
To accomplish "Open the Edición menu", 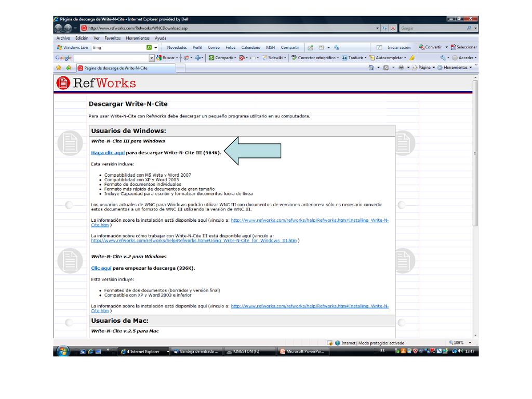I will pyautogui.click(x=82, y=38).
